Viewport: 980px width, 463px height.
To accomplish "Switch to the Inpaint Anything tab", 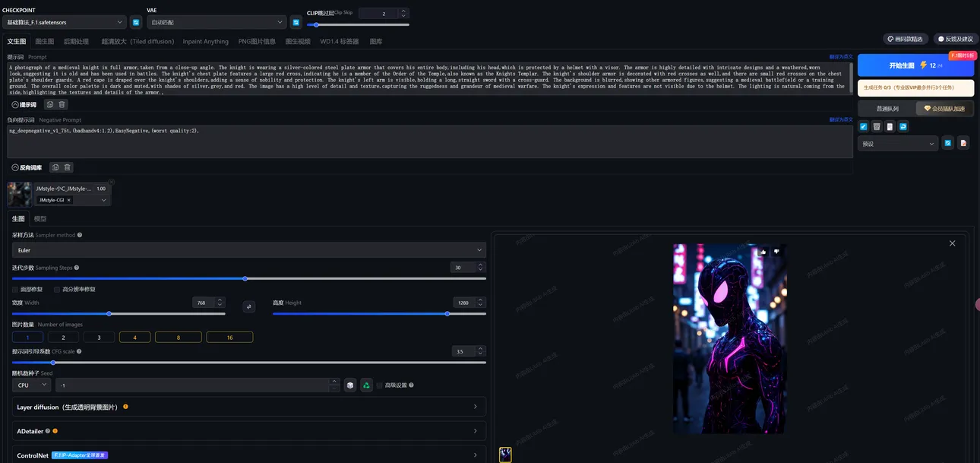I will pyautogui.click(x=205, y=41).
